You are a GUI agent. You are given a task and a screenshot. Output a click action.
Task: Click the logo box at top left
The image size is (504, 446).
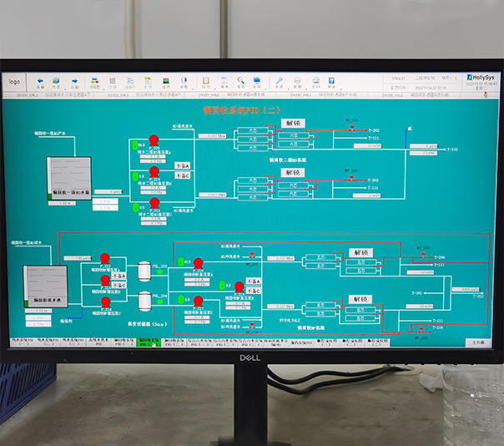click(14, 82)
